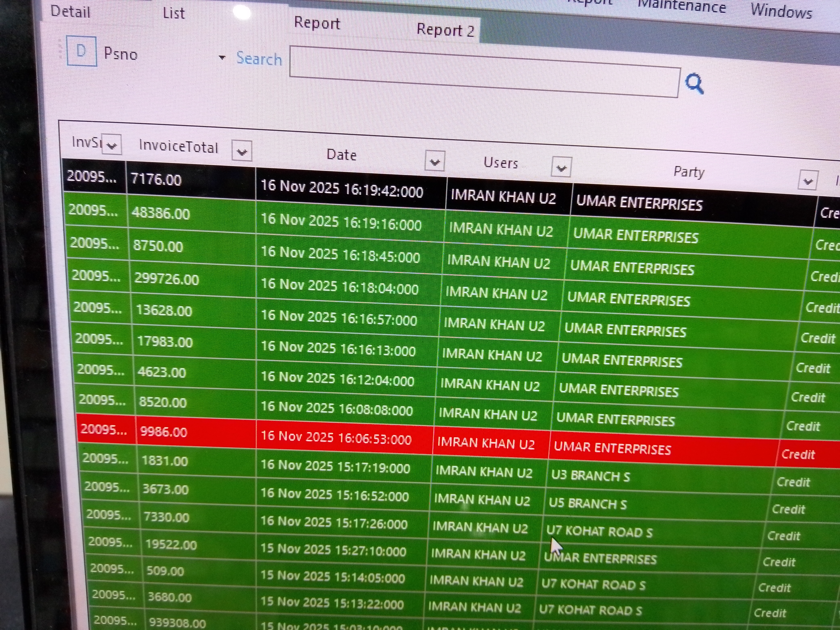840x630 pixels.
Task: Open the Report tab
Action: (x=317, y=24)
